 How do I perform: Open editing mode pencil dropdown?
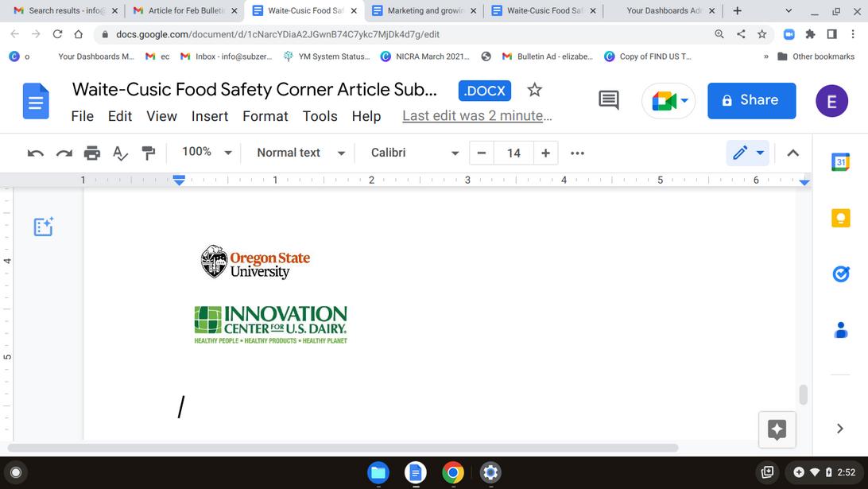pyautogui.click(x=748, y=153)
